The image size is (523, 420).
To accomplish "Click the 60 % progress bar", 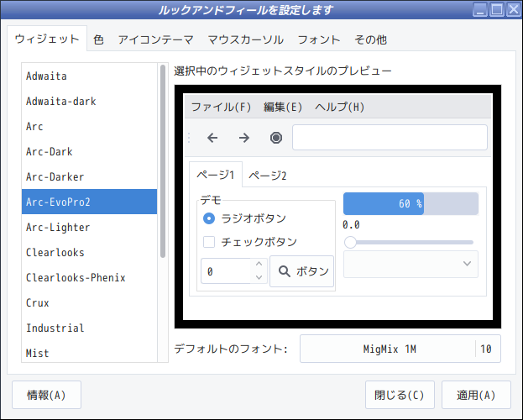I will click(411, 203).
